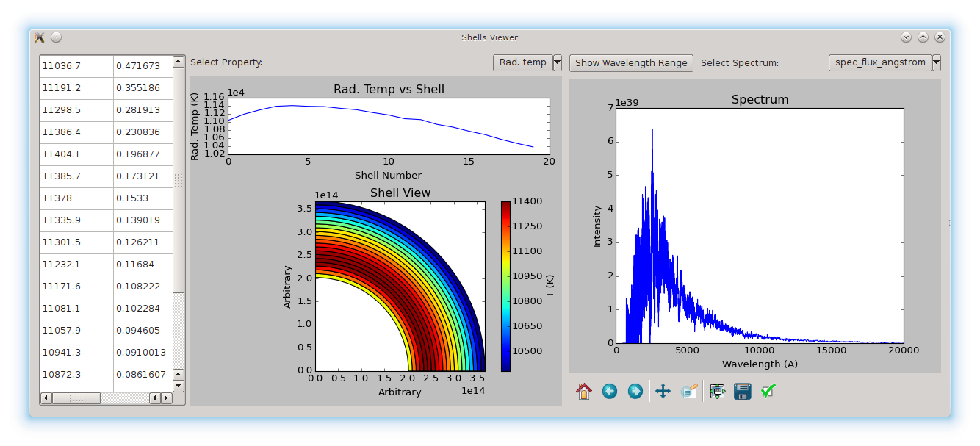Open edit axes parameters checkmark icon
Screen dimensions: 980x446
pyautogui.click(x=768, y=392)
